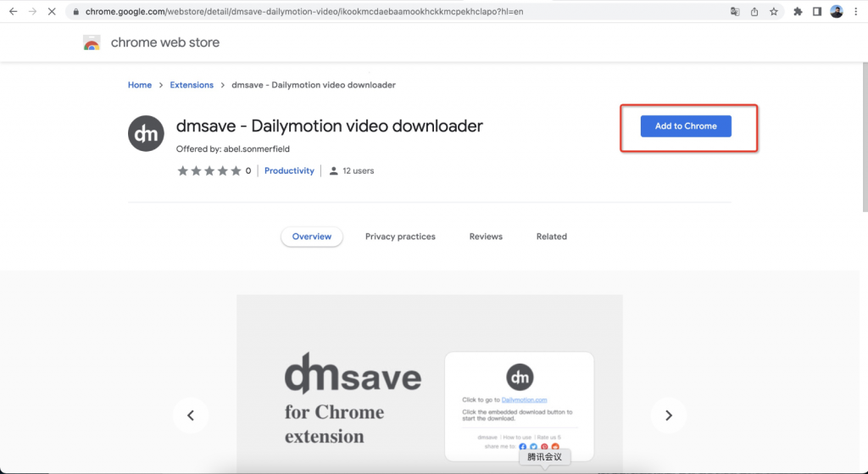Switch to Privacy practices tab

coord(400,237)
